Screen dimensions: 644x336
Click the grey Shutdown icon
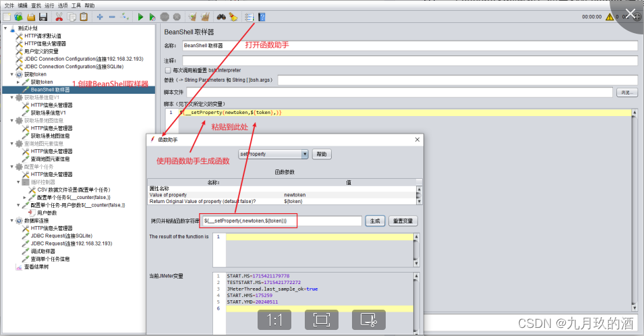click(177, 17)
